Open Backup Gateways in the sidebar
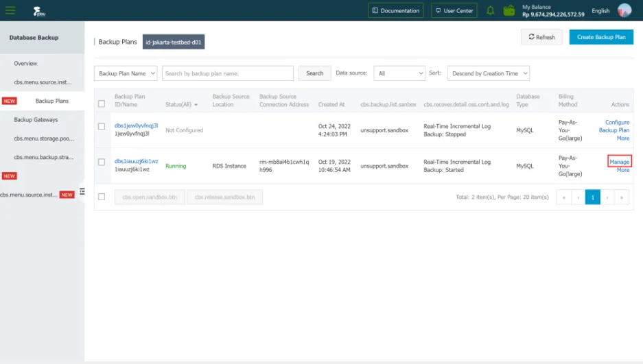This screenshot has width=643, height=364. (36, 119)
